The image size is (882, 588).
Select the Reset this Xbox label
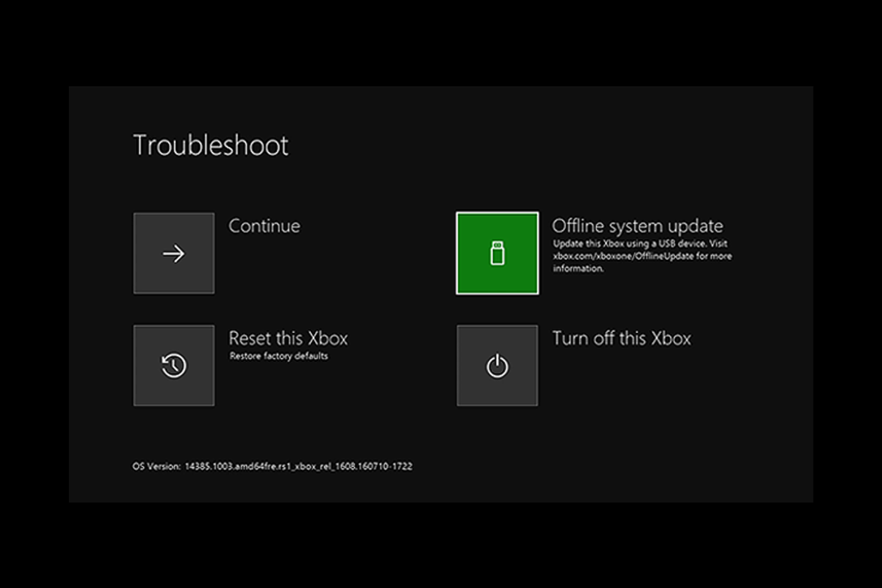(x=288, y=339)
